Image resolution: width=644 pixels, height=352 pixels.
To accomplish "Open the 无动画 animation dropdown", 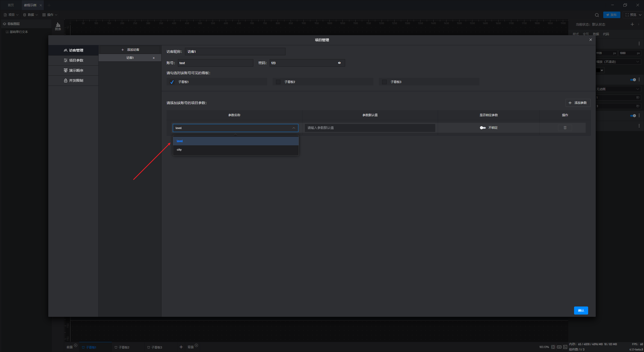I will [618, 89].
